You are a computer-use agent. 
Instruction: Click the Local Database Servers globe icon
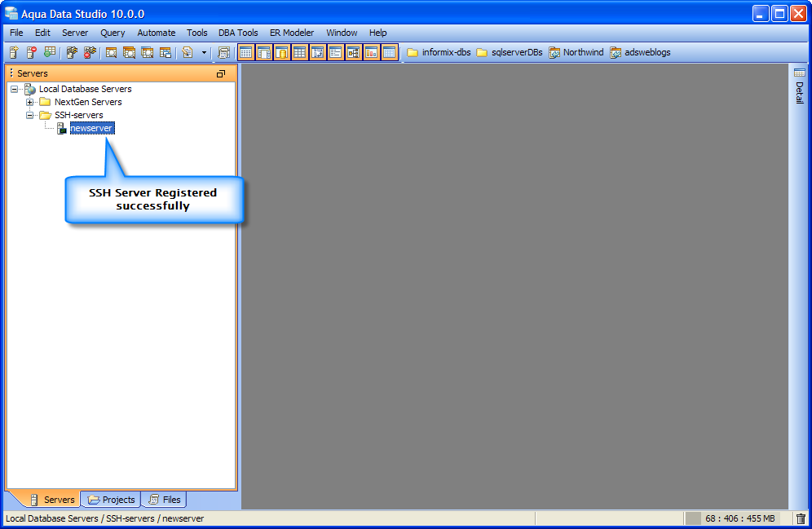point(30,89)
